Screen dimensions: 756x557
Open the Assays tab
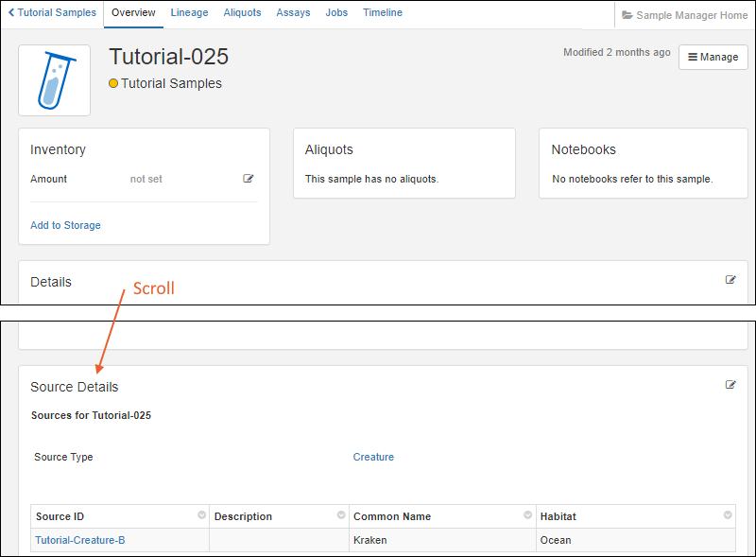[293, 13]
